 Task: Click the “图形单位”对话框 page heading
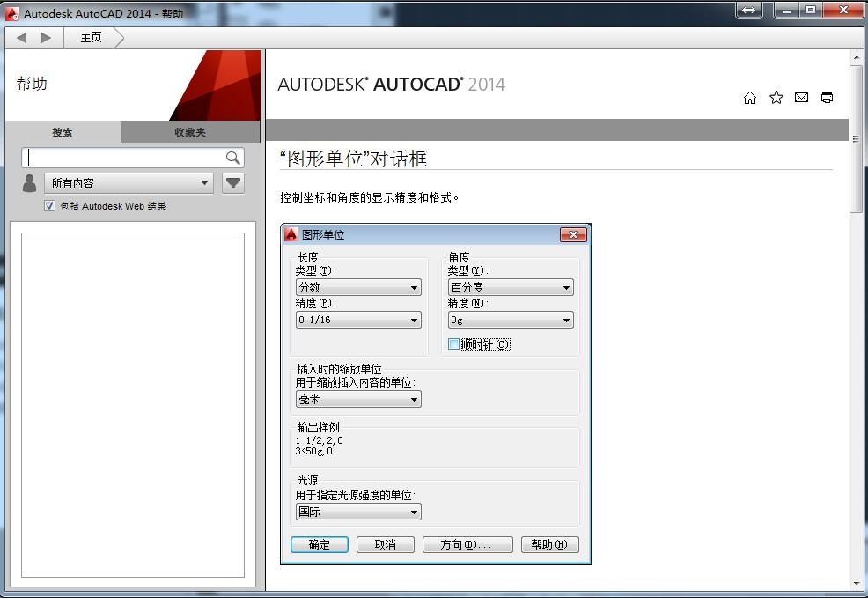354,159
